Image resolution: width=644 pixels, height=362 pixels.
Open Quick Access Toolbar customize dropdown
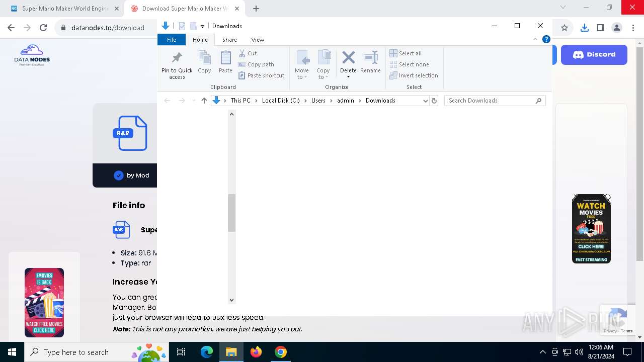click(x=202, y=26)
